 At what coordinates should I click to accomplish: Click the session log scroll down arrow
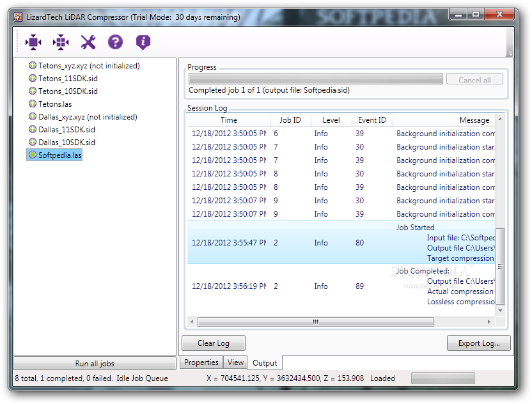pyautogui.click(x=500, y=311)
